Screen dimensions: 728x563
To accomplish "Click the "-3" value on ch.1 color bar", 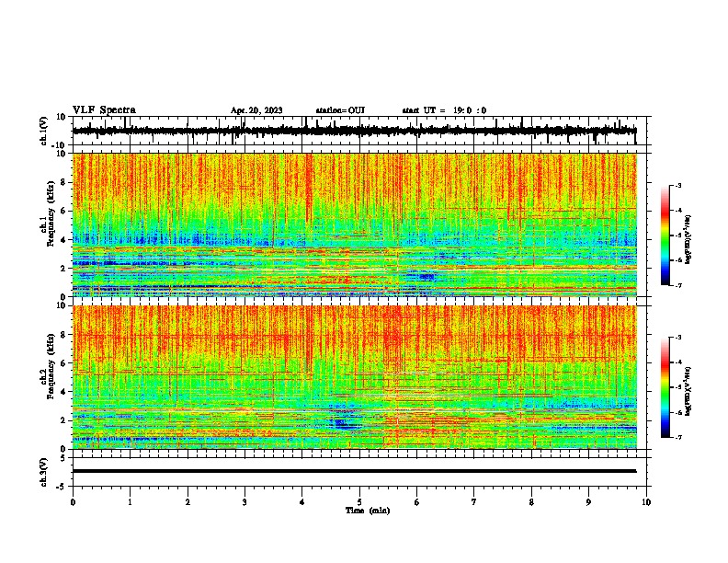I will (677, 185).
